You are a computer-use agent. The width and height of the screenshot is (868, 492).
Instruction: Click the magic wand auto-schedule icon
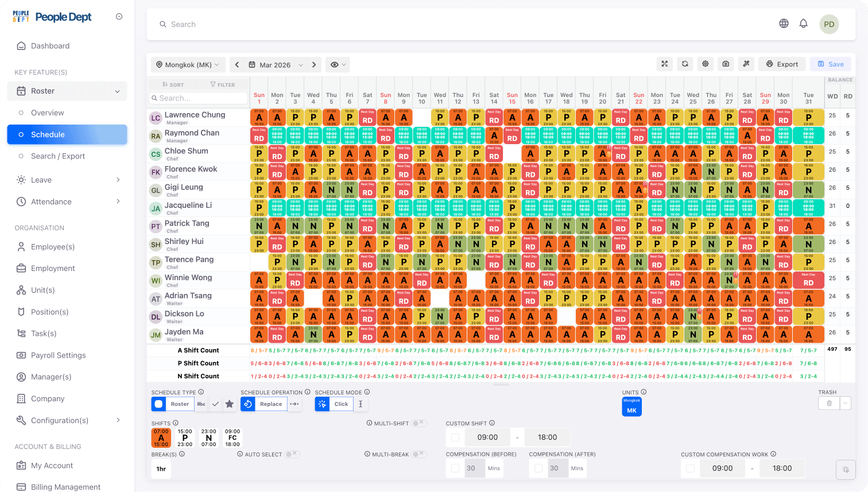[x=746, y=64]
